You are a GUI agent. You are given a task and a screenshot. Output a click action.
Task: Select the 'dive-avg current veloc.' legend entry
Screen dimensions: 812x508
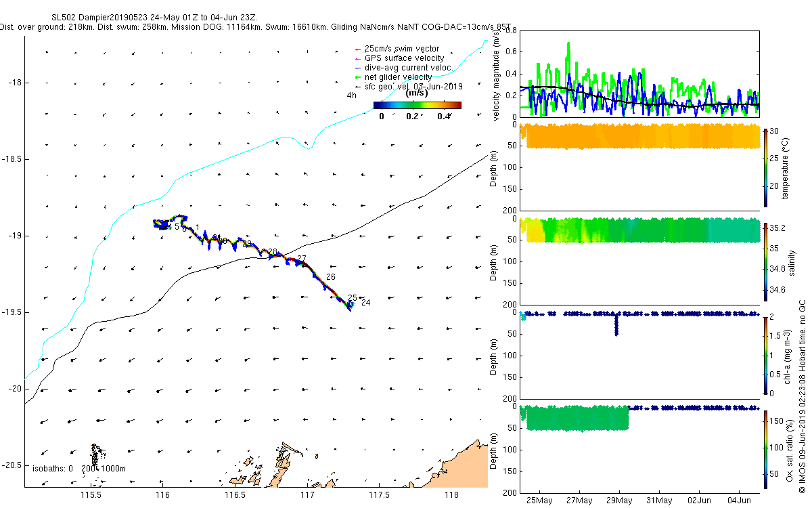(x=404, y=68)
